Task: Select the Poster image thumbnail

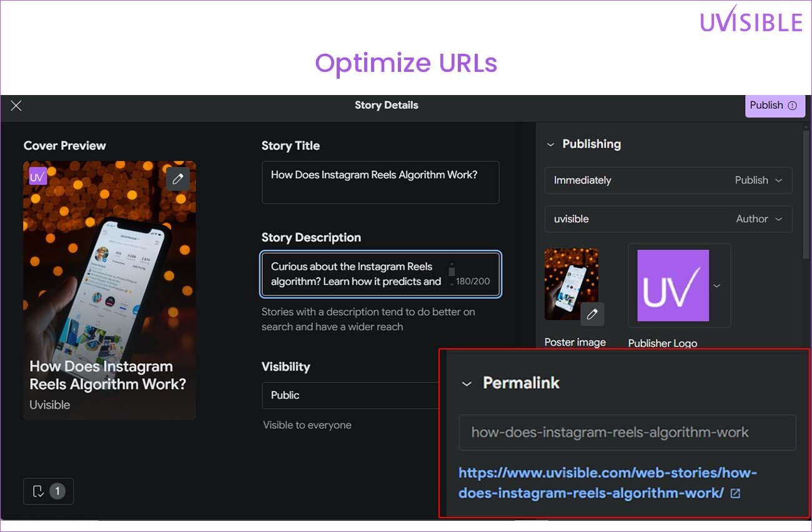Action: (x=572, y=284)
